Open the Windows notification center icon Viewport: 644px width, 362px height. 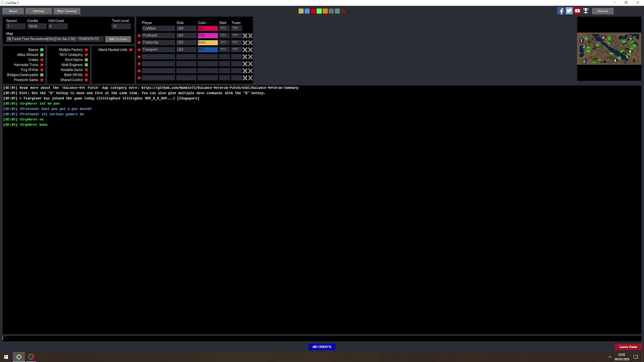(635, 357)
